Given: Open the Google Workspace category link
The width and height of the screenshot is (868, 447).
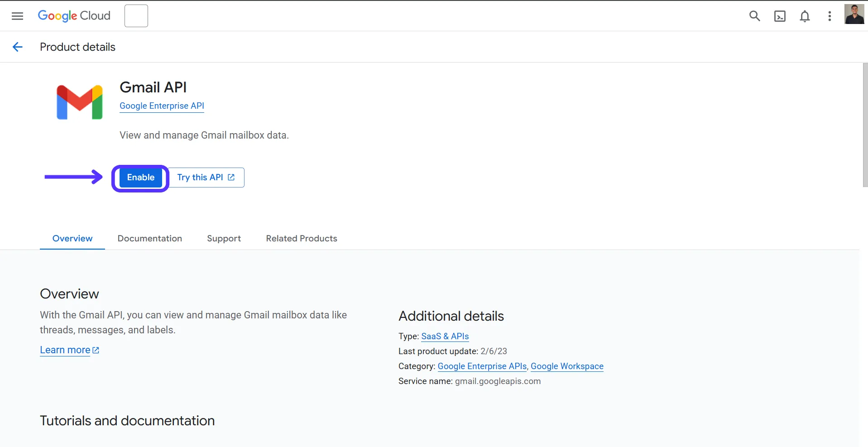Looking at the screenshot, I should pyautogui.click(x=567, y=366).
